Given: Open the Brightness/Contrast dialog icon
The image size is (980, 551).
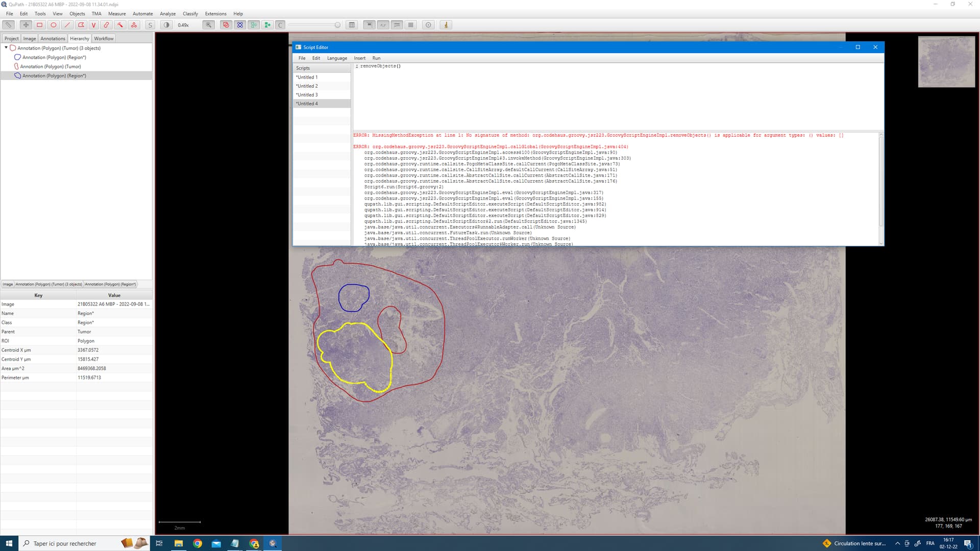Looking at the screenshot, I should click(x=166, y=24).
